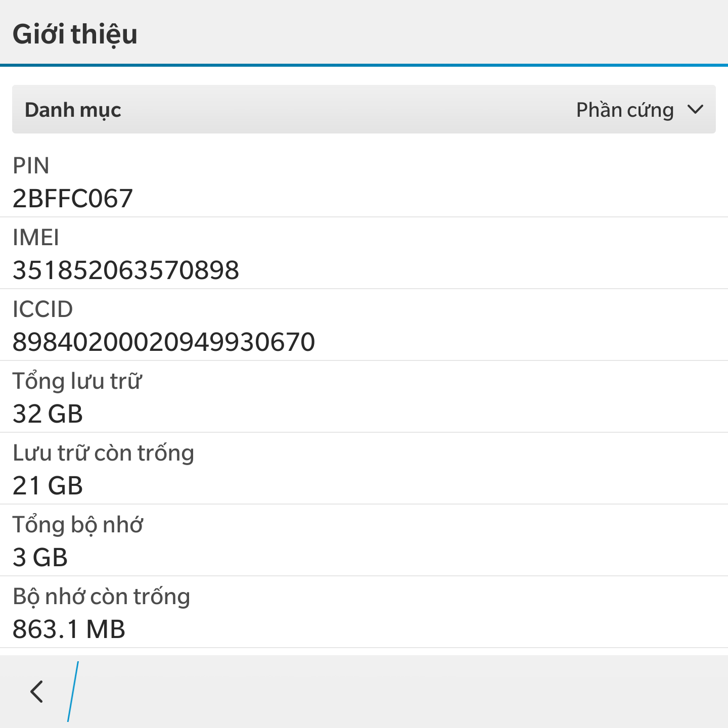Click the slanted blue divider in bottom bar
This screenshot has height=728, width=728.
tap(73, 691)
